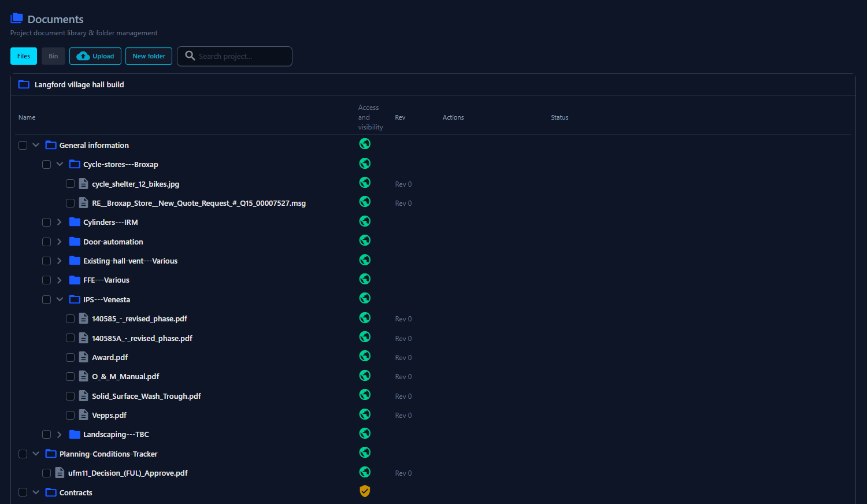The image size is (867, 504).
Task: Collapse the IPS---Venesta folder
Action: (60, 299)
